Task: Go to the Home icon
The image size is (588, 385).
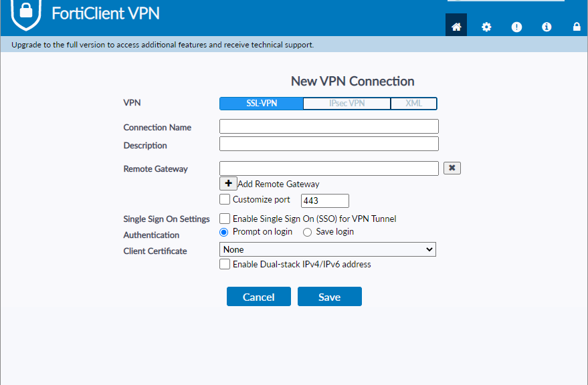Action: 456,27
